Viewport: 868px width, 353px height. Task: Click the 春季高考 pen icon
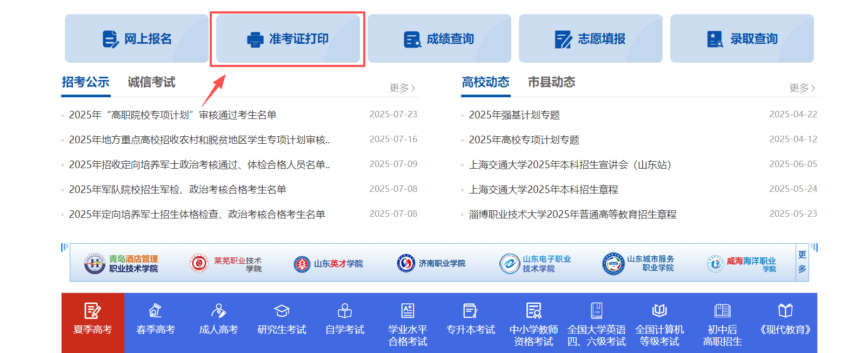pyautogui.click(x=156, y=311)
